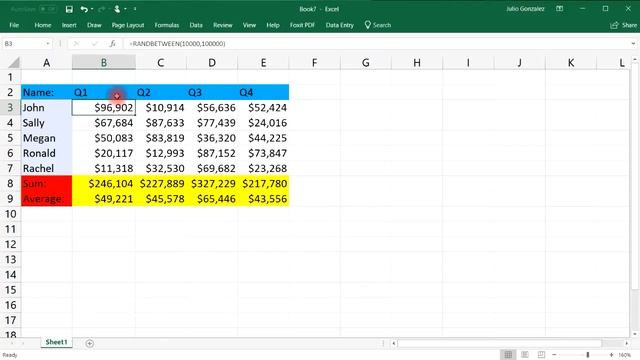640x360 pixels.
Task: Click the zoom out minus button
Action: [x=554, y=355]
